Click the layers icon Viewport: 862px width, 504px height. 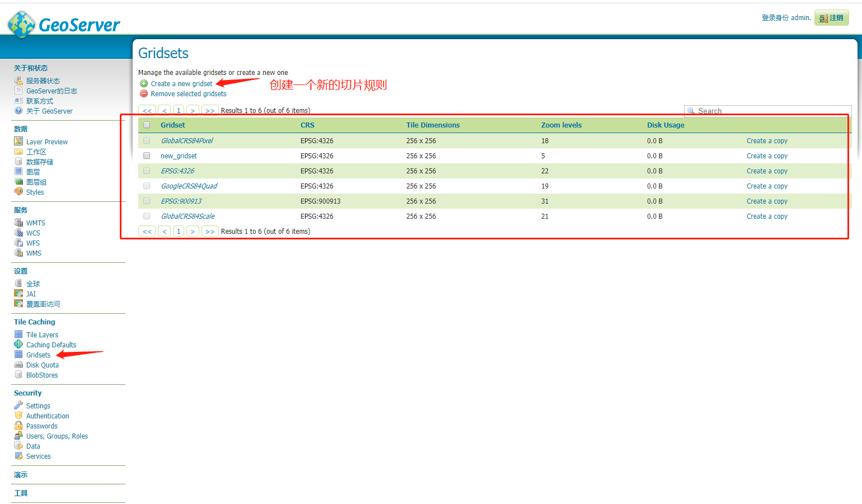(18, 172)
